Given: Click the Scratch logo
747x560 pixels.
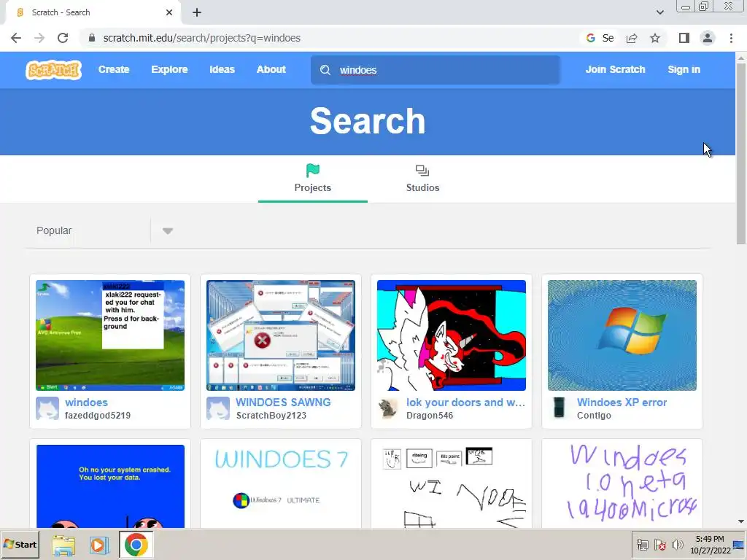Looking at the screenshot, I should 53,70.
